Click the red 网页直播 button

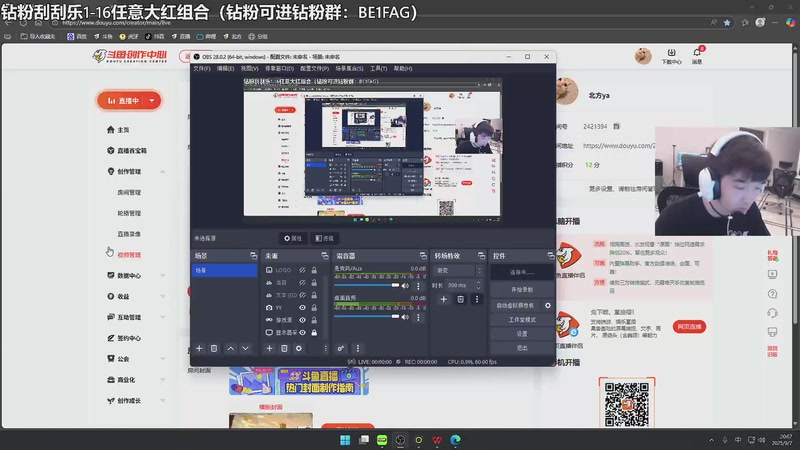tap(689, 327)
